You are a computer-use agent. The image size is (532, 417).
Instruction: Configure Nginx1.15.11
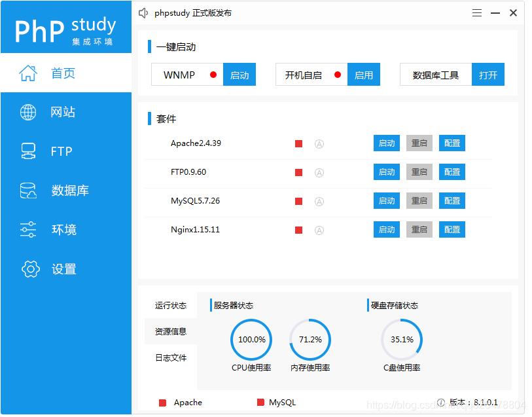(x=453, y=230)
